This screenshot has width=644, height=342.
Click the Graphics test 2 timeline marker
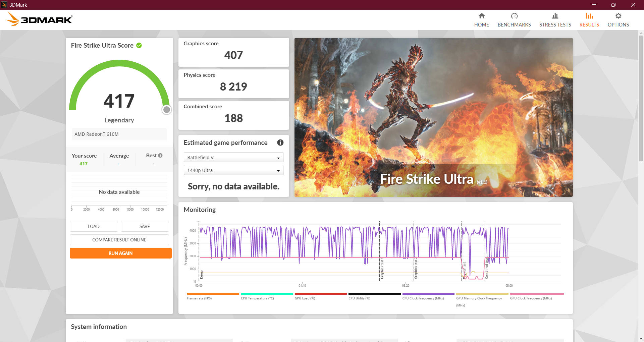point(416,268)
